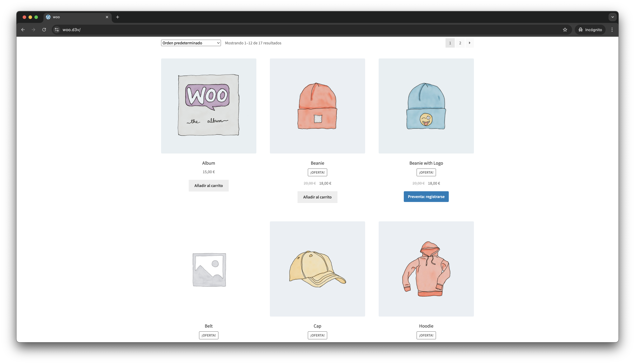This screenshot has width=635, height=364.
Task: Open the Chrome three-dot menu
Action: point(612,30)
